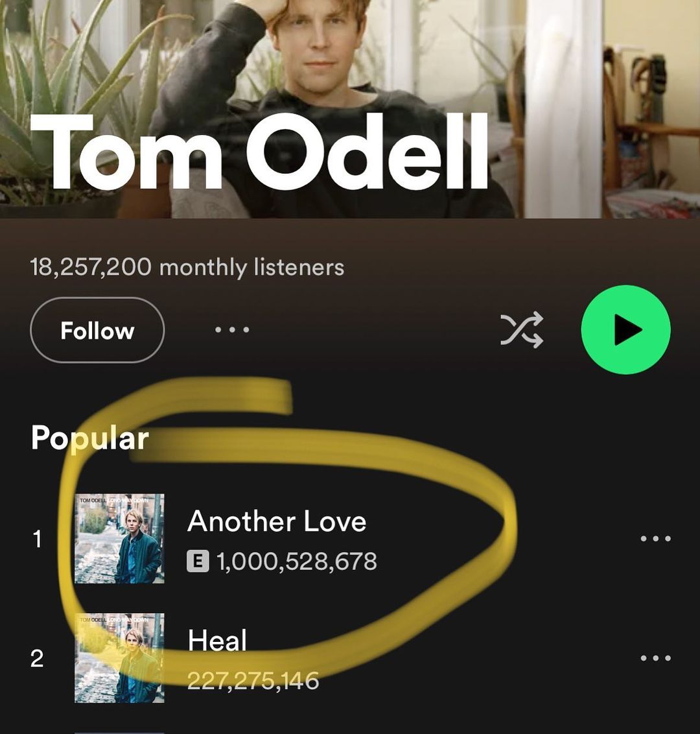Tap the Heal album artwork
Screen dimensions: 700x734
[x=119, y=658]
